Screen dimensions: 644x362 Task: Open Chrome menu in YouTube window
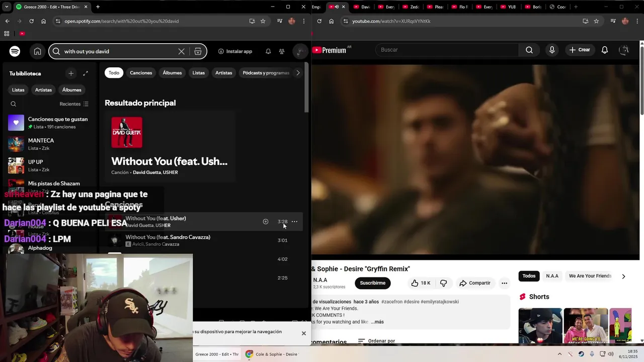(x=637, y=21)
